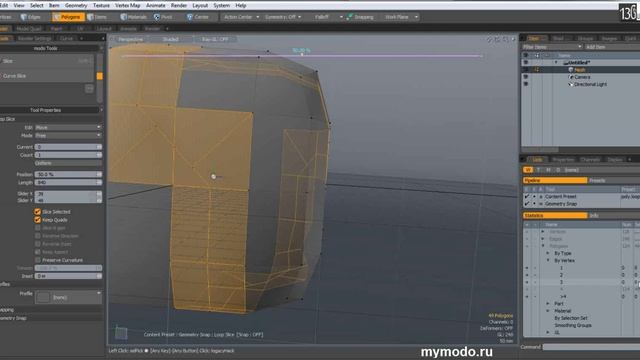
Task: Toggle the Geometry Snap pipeline checkmark
Action: tap(527, 204)
